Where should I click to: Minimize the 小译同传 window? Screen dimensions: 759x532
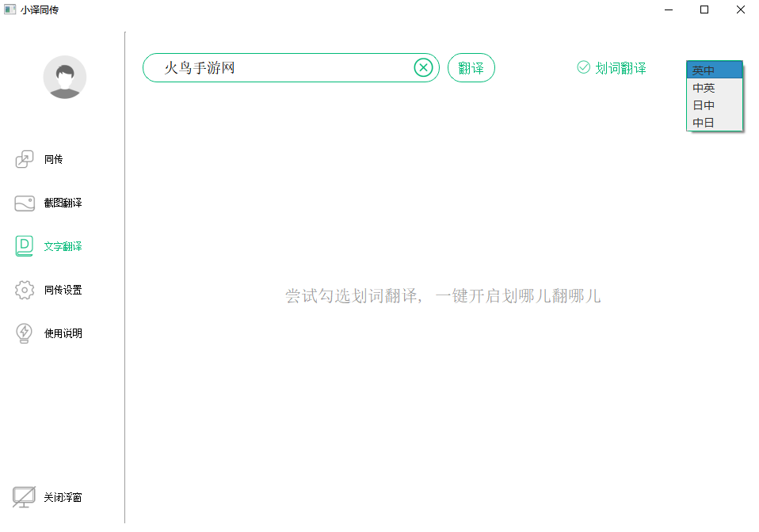pyautogui.click(x=669, y=9)
